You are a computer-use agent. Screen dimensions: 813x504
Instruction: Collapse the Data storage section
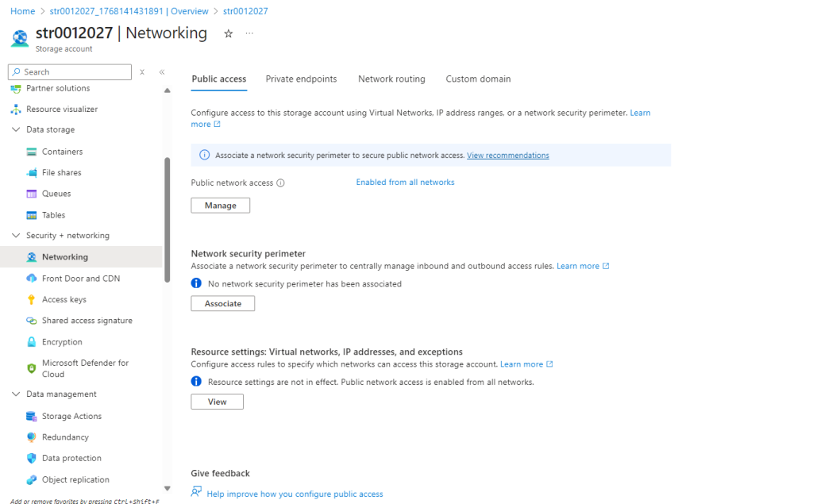point(16,130)
